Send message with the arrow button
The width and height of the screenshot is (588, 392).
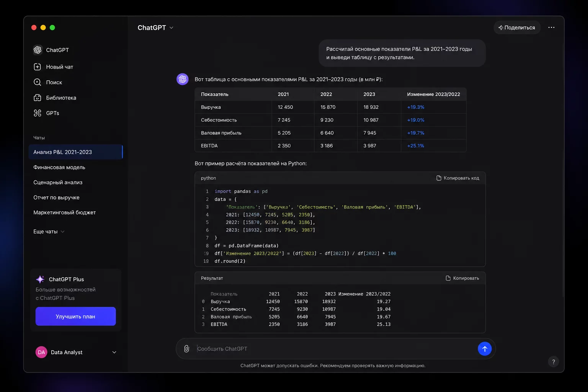pyautogui.click(x=485, y=349)
